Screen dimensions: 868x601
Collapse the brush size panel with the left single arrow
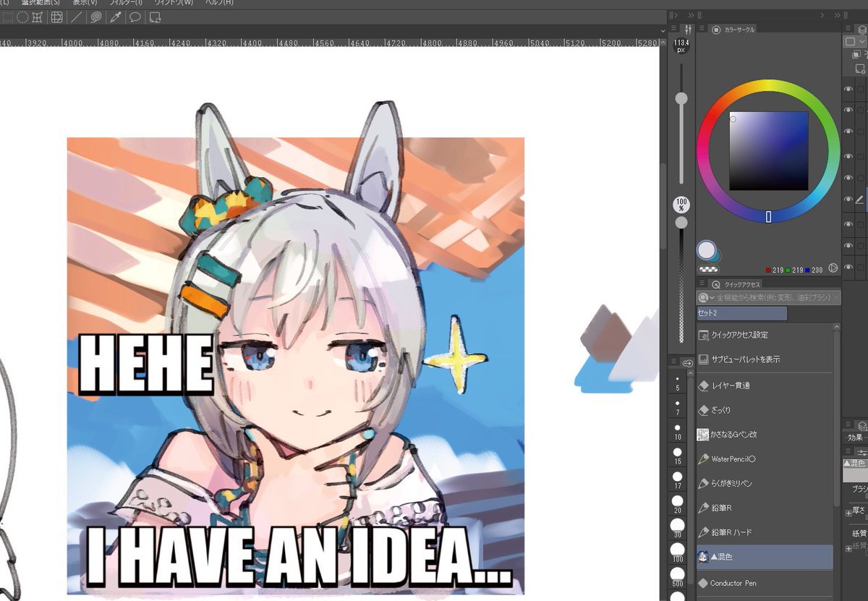pos(675,15)
